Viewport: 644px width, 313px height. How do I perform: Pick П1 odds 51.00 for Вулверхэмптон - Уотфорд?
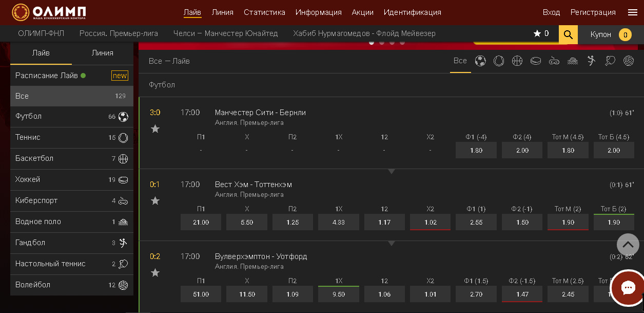[201, 294]
